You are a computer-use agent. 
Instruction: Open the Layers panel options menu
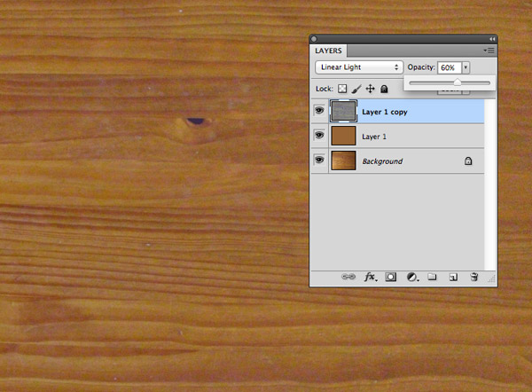[x=489, y=51]
